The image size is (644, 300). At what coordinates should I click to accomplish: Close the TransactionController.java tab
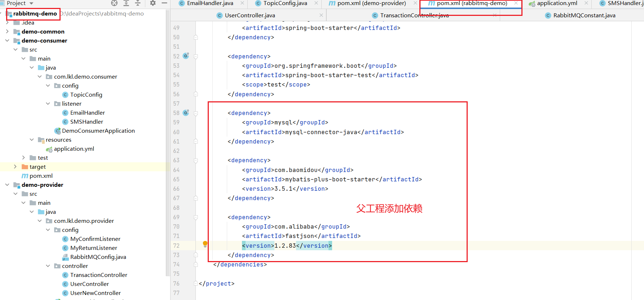pos(495,15)
